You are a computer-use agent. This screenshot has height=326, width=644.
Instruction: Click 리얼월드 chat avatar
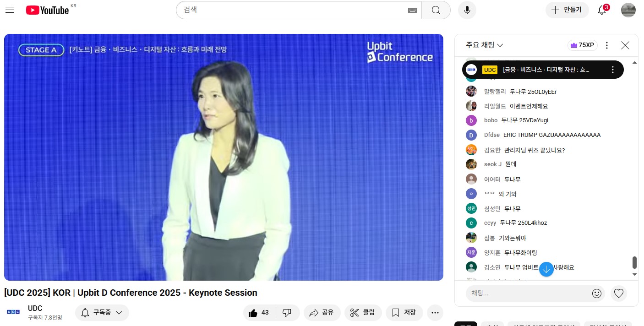[x=471, y=106]
